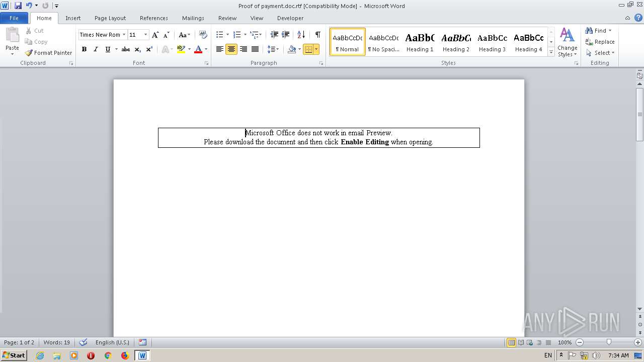The width and height of the screenshot is (644, 362).
Task: Click the Numbering list icon
Action: [237, 35]
